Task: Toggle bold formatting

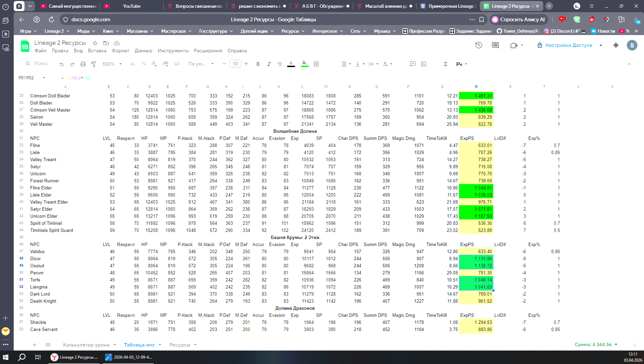Action: (x=258, y=64)
